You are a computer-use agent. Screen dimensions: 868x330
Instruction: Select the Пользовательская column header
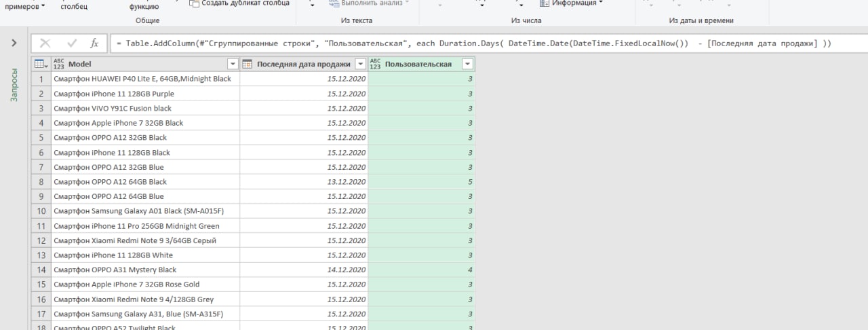click(421, 64)
